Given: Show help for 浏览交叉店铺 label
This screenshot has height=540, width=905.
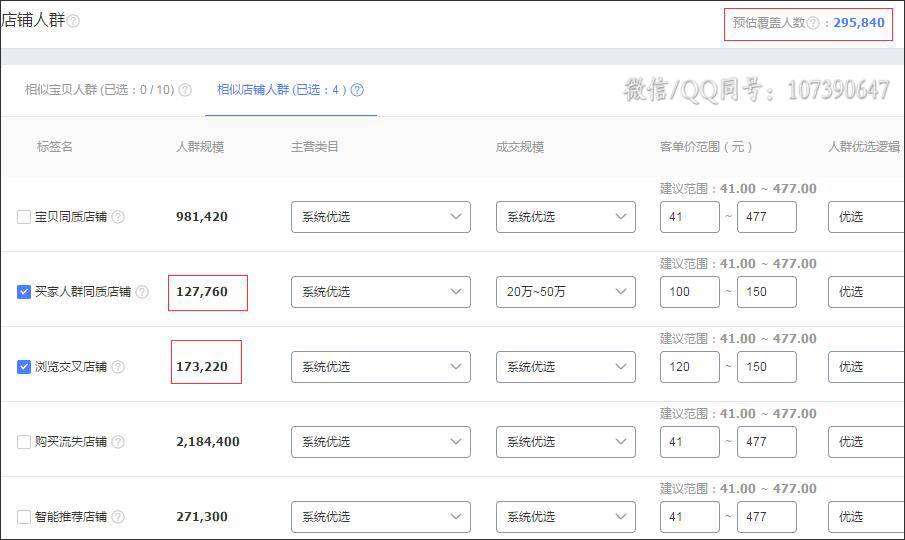Looking at the screenshot, I should click(x=118, y=367).
